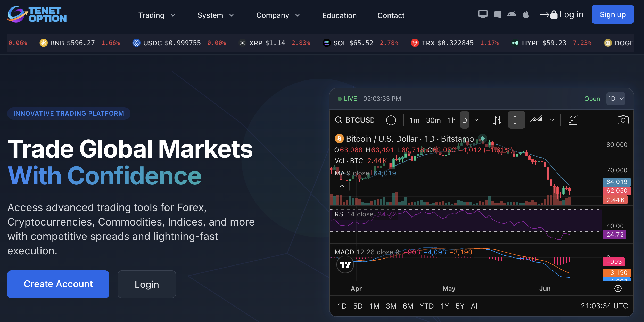Collapse the indicator legend with caret button
The height and width of the screenshot is (322, 644).
(342, 186)
